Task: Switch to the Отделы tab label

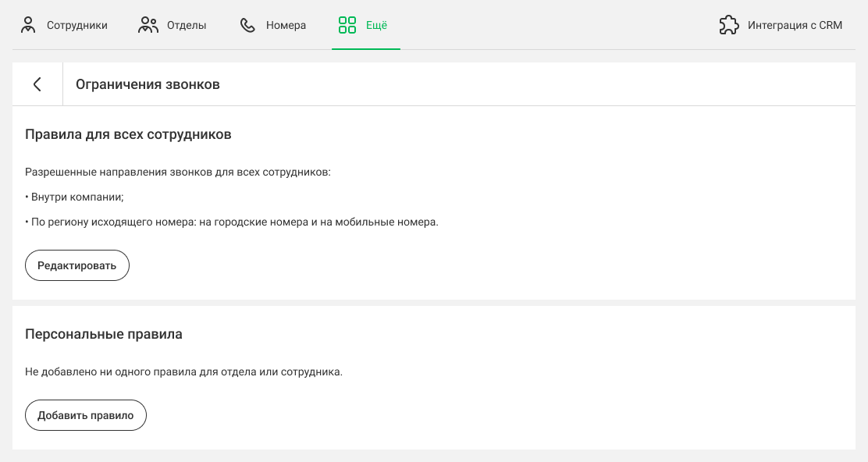Action: tap(187, 26)
